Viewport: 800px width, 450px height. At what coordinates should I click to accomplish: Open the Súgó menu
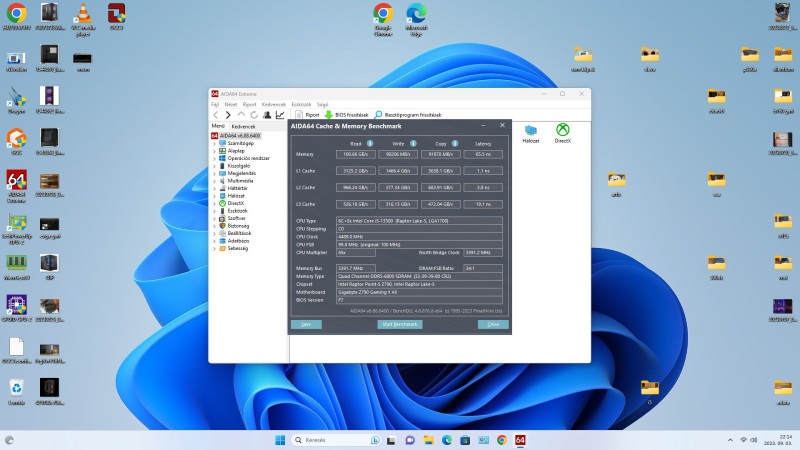322,104
